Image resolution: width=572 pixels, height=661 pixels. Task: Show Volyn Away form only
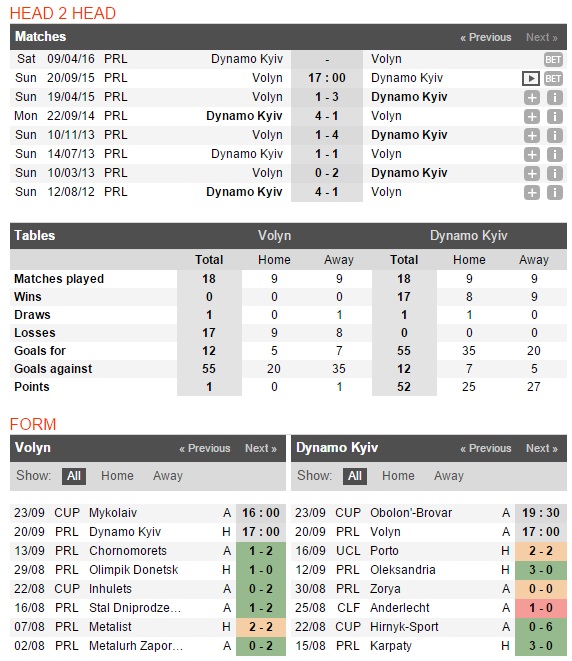[x=168, y=476]
